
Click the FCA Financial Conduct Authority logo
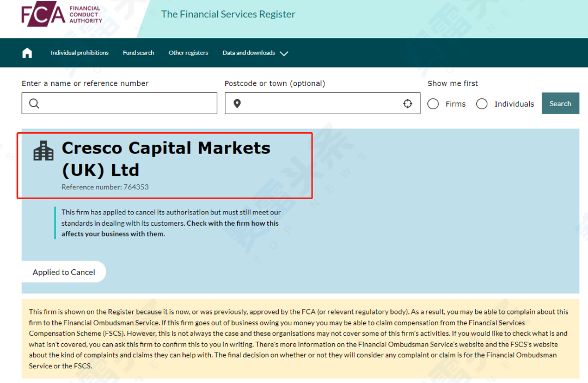click(62, 14)
